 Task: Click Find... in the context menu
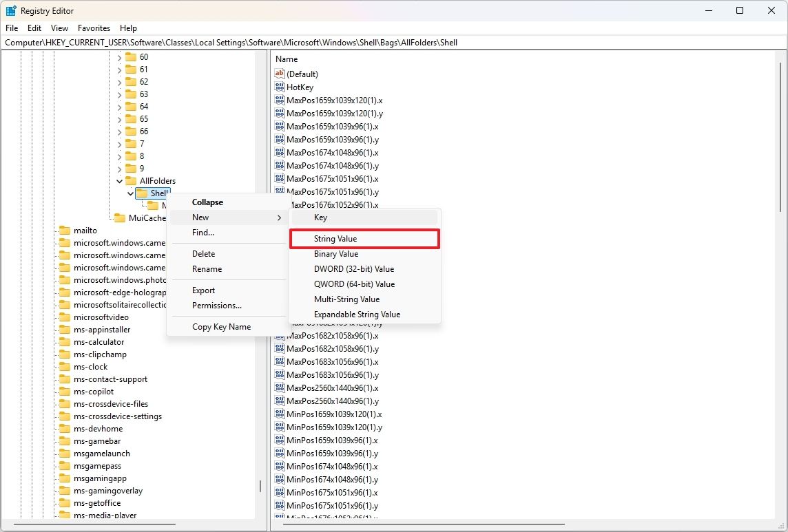(203, 233)
